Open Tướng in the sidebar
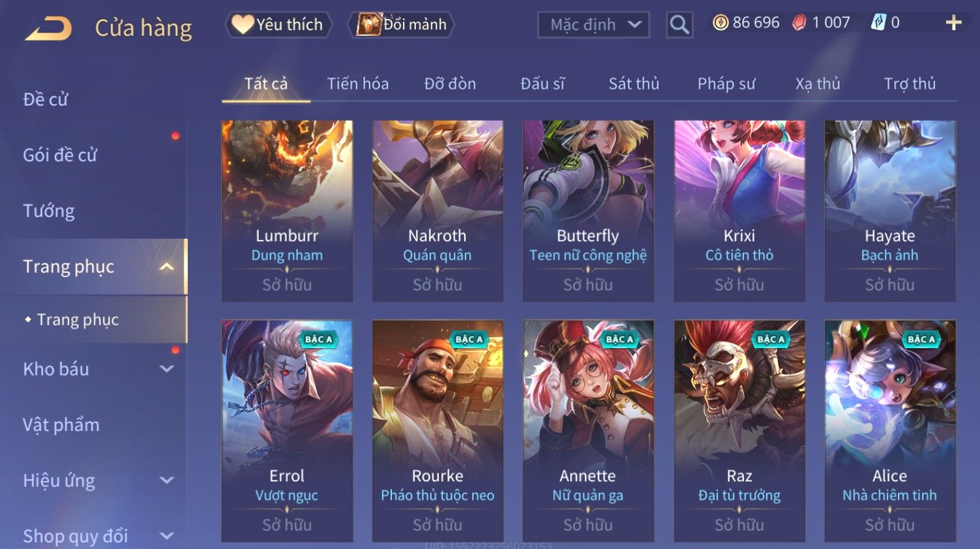Image resolution: width=980 pixels, height=549 pixels. (x=49, y=211)
